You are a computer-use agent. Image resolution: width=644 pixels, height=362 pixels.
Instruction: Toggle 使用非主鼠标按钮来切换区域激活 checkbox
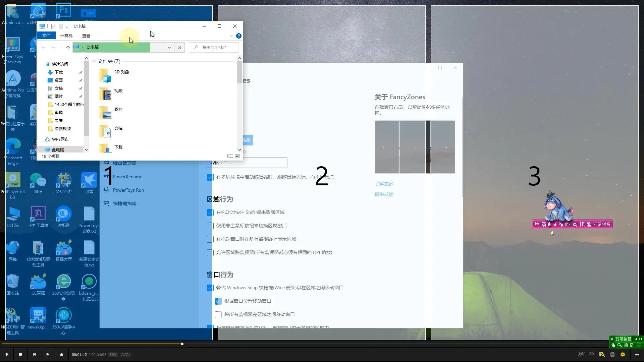[x=211, y=226]
